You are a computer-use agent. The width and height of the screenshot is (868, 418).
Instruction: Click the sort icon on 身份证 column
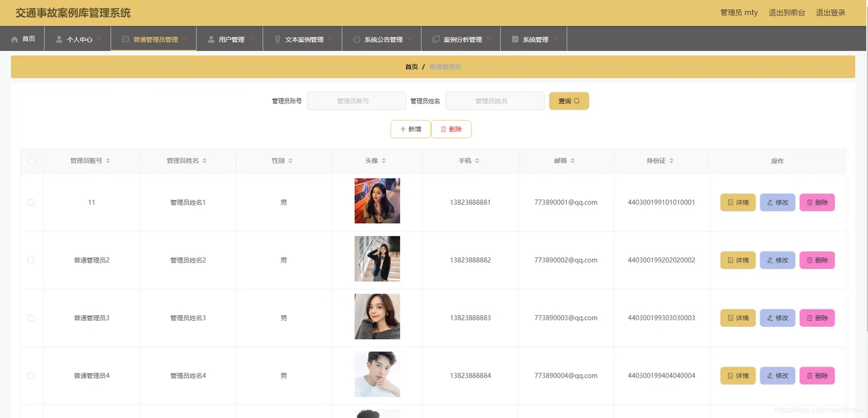(671, 161)
